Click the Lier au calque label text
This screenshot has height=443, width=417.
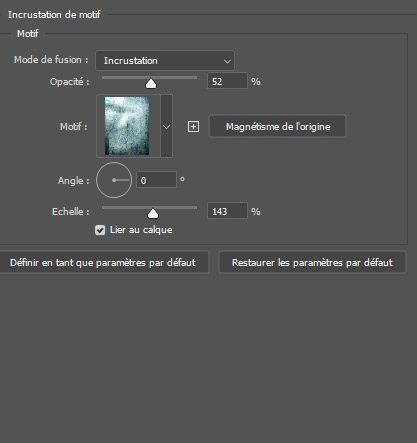pos(141,230)
